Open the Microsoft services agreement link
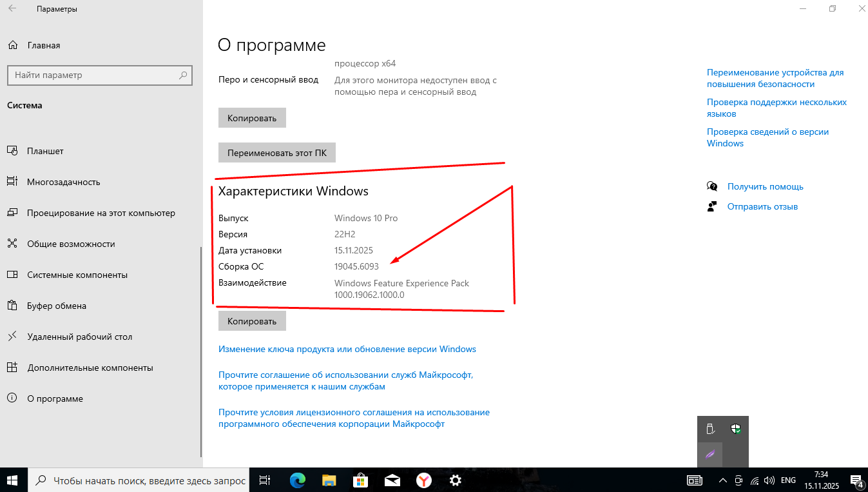The height and width of the screenshot is (492, 868). [x=347, y=380]
